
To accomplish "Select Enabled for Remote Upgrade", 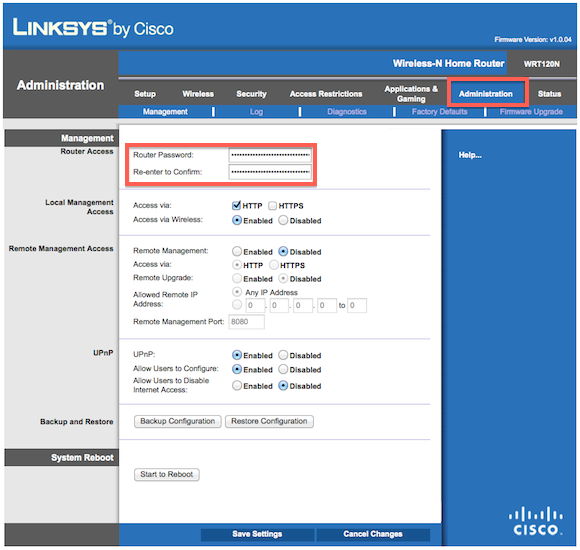I will 237,278.
